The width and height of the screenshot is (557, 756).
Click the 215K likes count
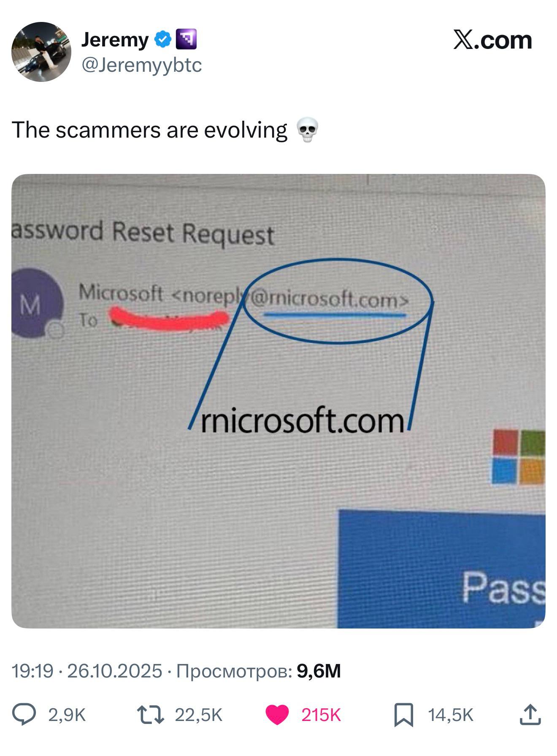coord(321,715)
